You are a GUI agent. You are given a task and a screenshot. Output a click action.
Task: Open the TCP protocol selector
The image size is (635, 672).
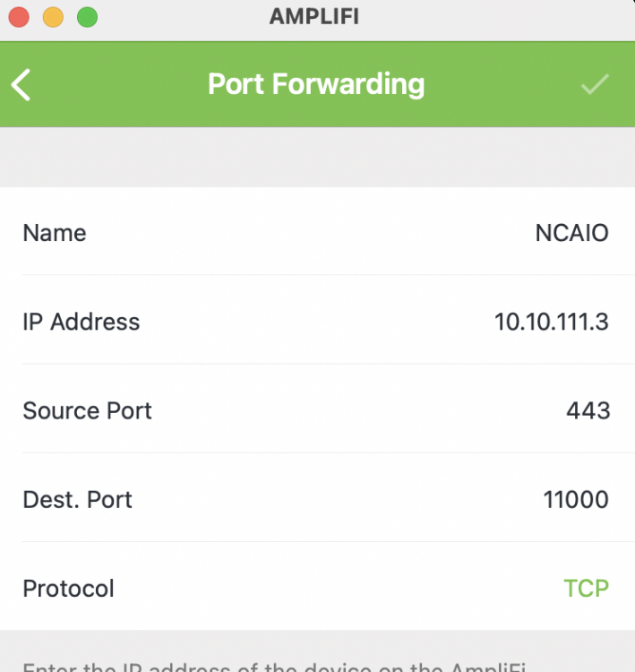pyautogui.click(x=586, y=588)
